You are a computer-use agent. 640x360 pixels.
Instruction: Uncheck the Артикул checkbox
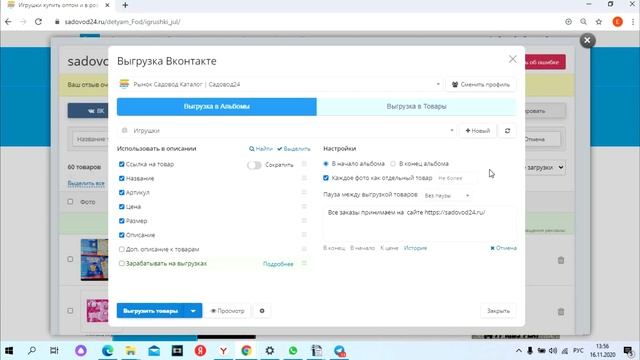[122, 192]
